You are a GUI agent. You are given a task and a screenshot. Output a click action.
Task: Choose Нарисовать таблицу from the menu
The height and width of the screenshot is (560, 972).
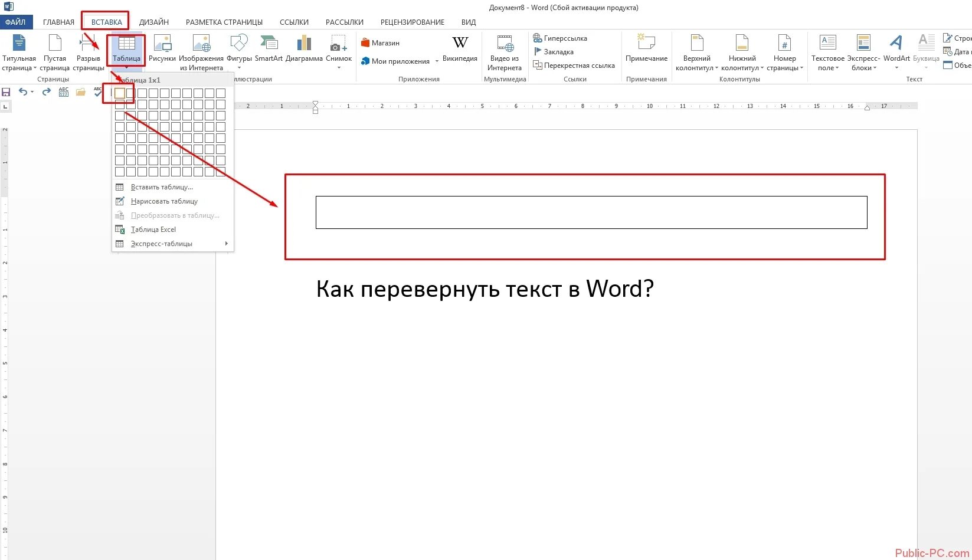[173, 201]
